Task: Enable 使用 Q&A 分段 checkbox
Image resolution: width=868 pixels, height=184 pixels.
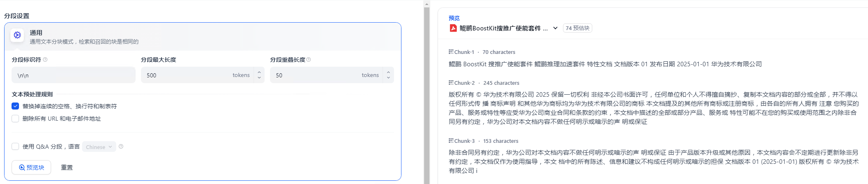Action: (x=15, y=147)
